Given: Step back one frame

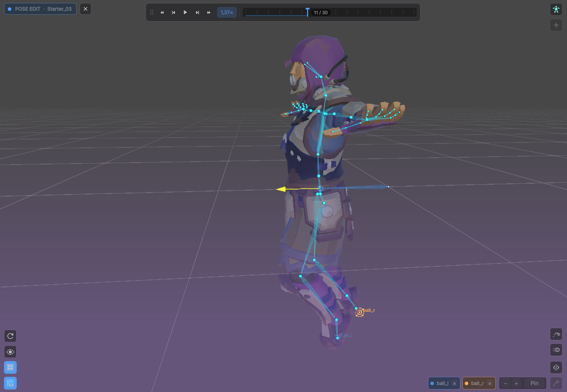Looking at the screenshot, I should (x=173, y=12).
